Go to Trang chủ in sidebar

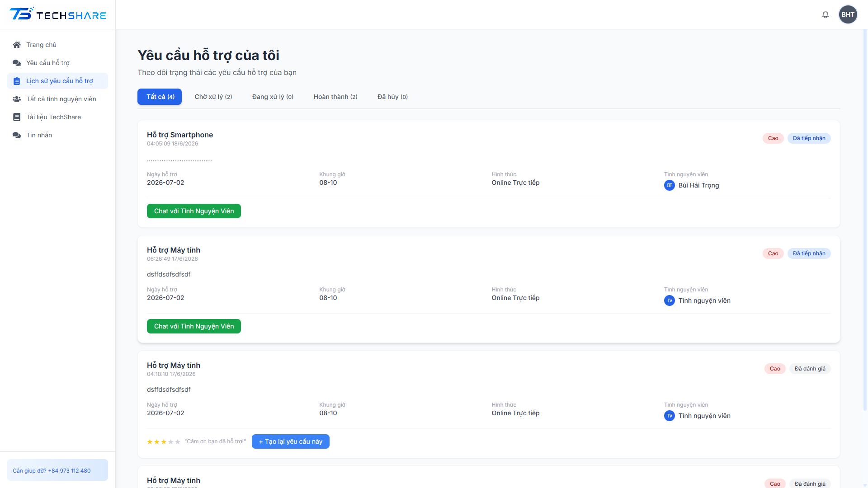point(57,45)
